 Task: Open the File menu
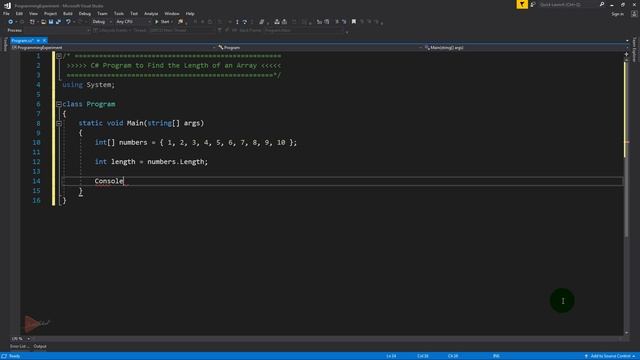pos(6,13)
